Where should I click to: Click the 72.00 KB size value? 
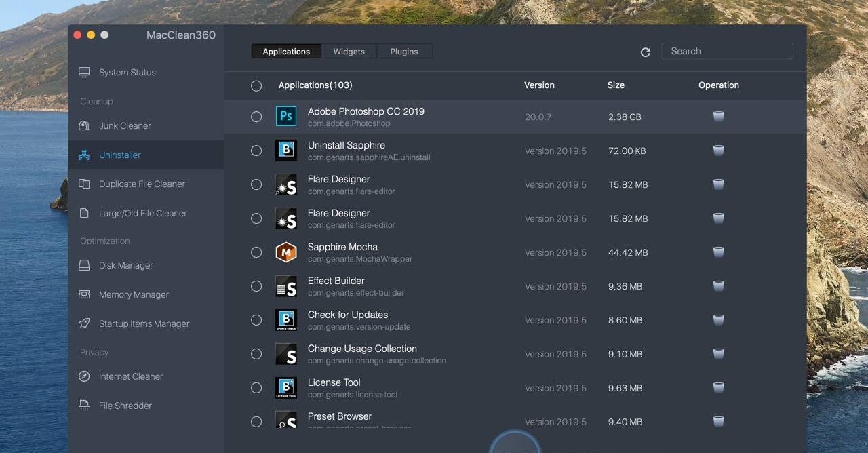(x=627, y=151)
